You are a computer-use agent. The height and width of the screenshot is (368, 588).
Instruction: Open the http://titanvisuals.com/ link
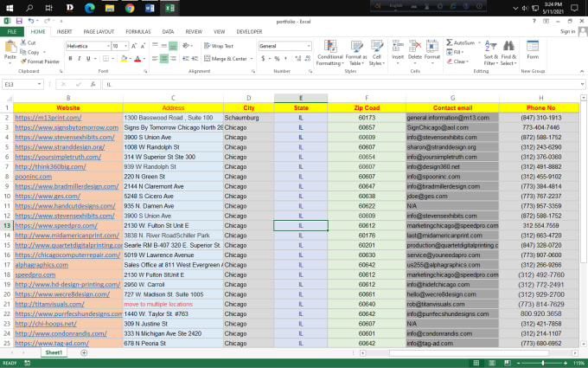49,304
